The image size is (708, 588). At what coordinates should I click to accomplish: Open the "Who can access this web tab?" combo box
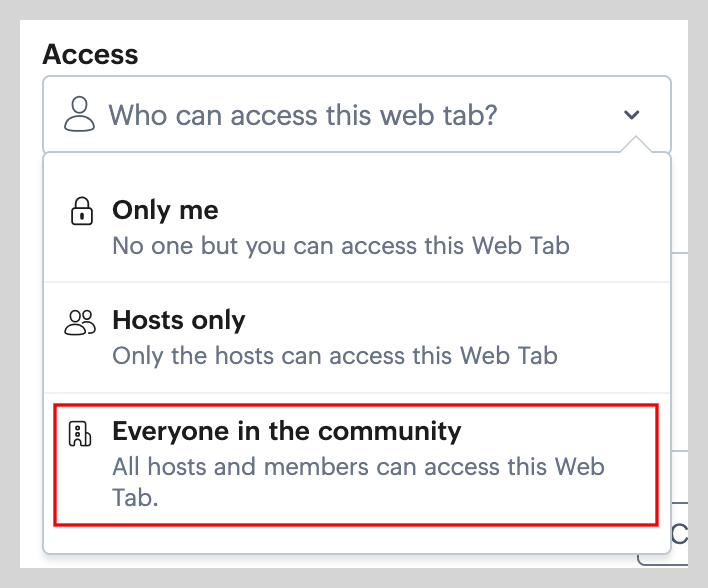302,115
